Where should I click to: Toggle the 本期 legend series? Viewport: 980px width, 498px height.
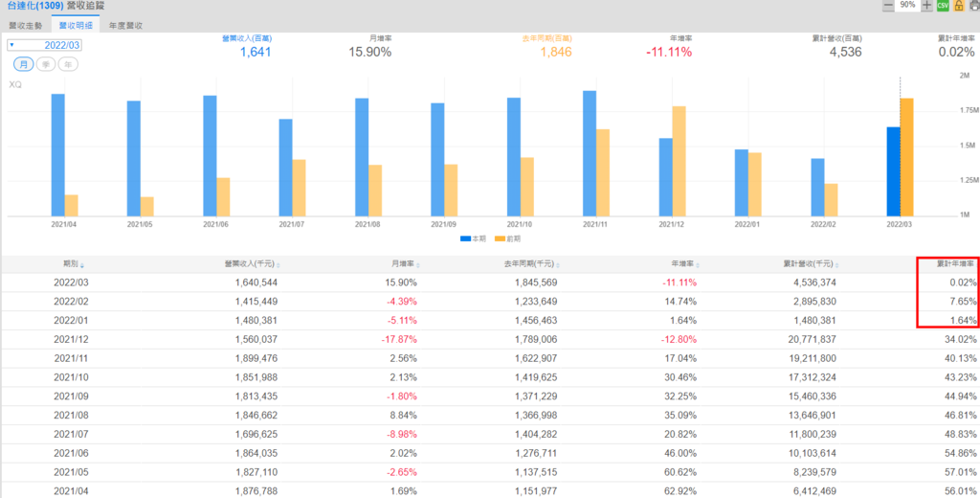coord(475,238)
